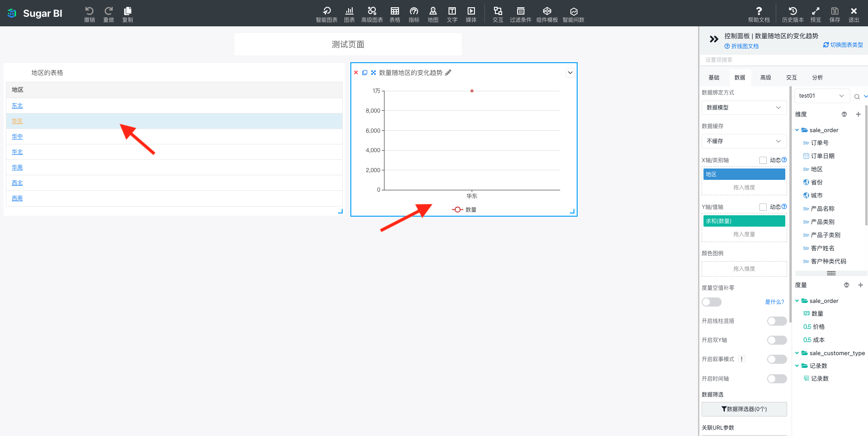Viewport: 868px width, 436px height.
Task: Open the test01 data model dropdown
Action: coord(822,96)
